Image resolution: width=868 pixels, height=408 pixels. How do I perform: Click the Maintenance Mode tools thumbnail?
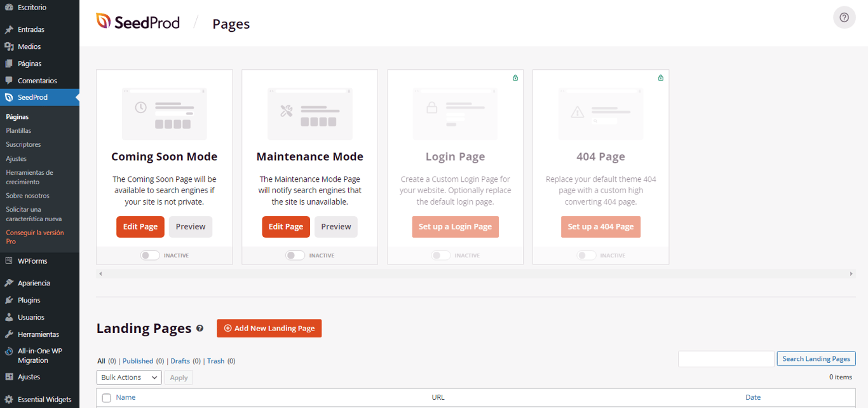click(x=309, y=114)
